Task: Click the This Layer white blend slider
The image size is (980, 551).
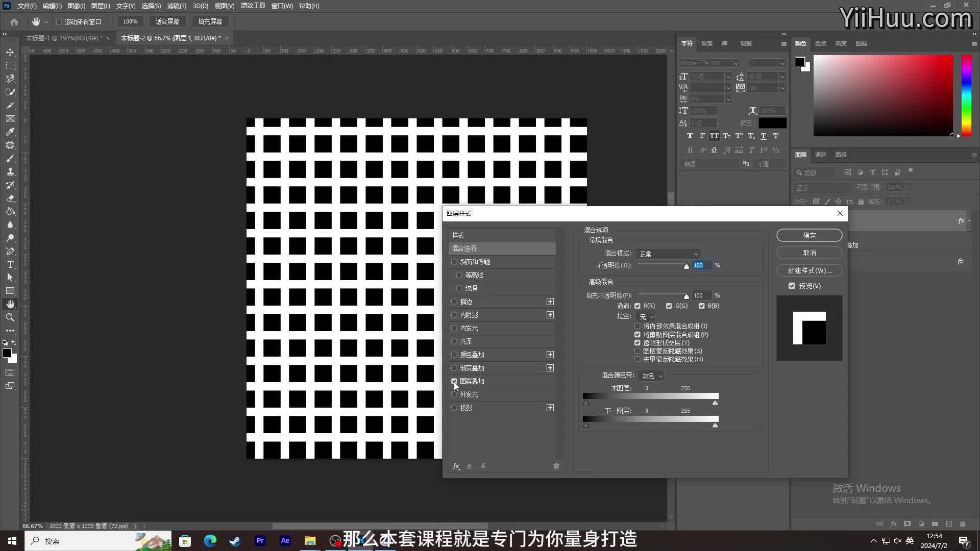Action: [715, 403]
